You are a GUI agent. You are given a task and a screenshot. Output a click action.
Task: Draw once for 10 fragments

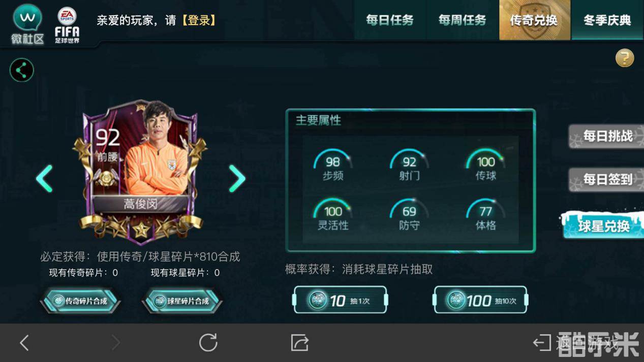tap(341, 300)
